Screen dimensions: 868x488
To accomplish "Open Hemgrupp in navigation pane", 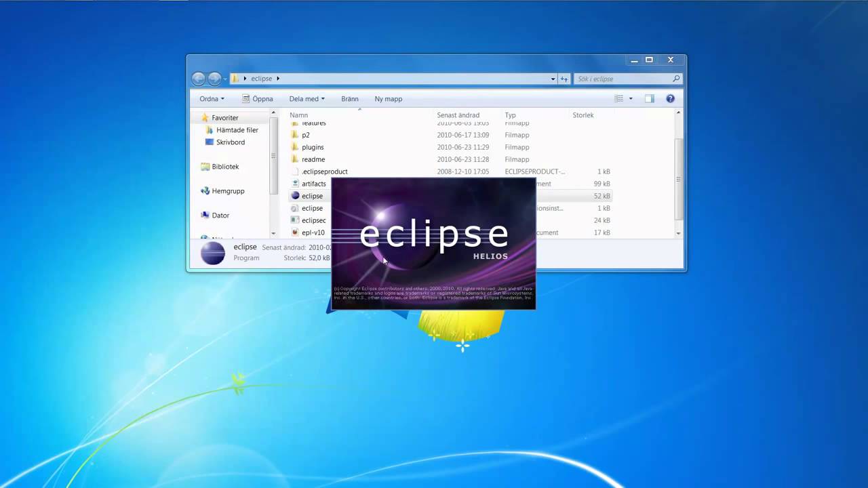I will tap(228, 191).
